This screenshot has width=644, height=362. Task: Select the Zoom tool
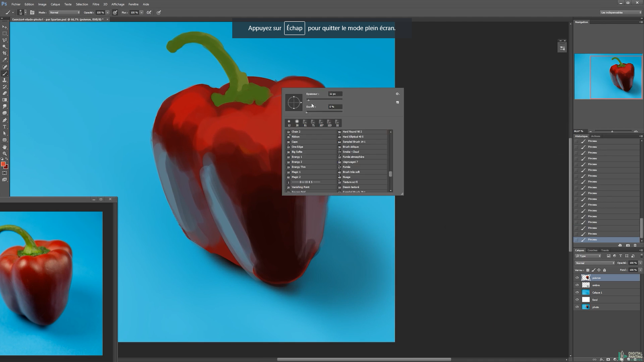(5, 153)
